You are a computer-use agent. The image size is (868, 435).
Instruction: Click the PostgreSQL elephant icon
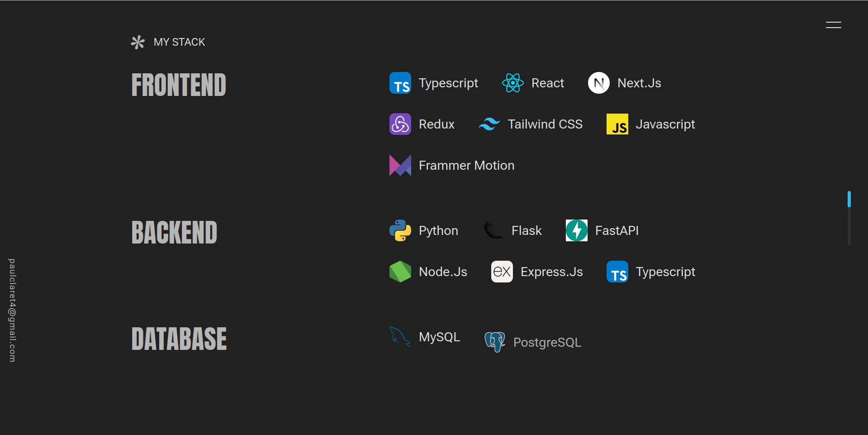pyautogui.click(x=495, y=342)
